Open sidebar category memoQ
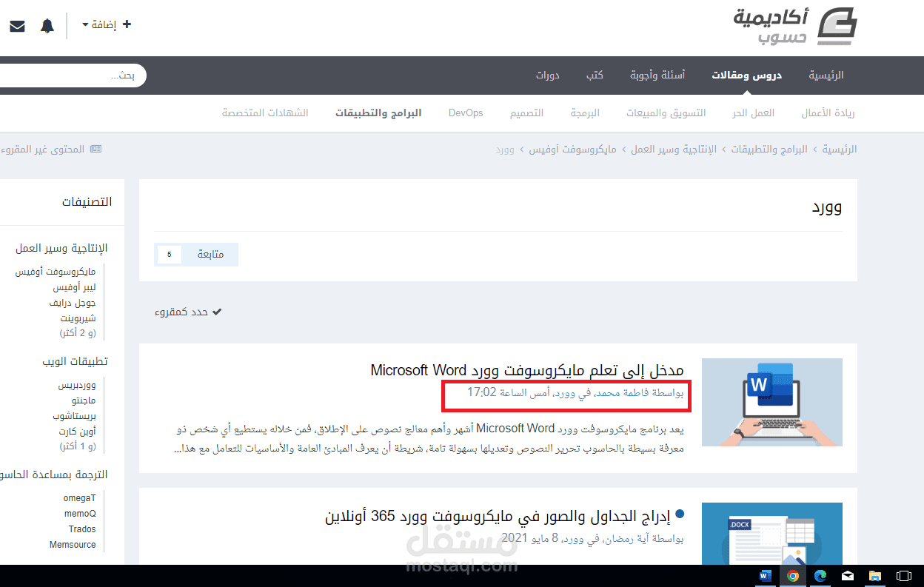Screen dimensions: 924x587 [80, 513]
